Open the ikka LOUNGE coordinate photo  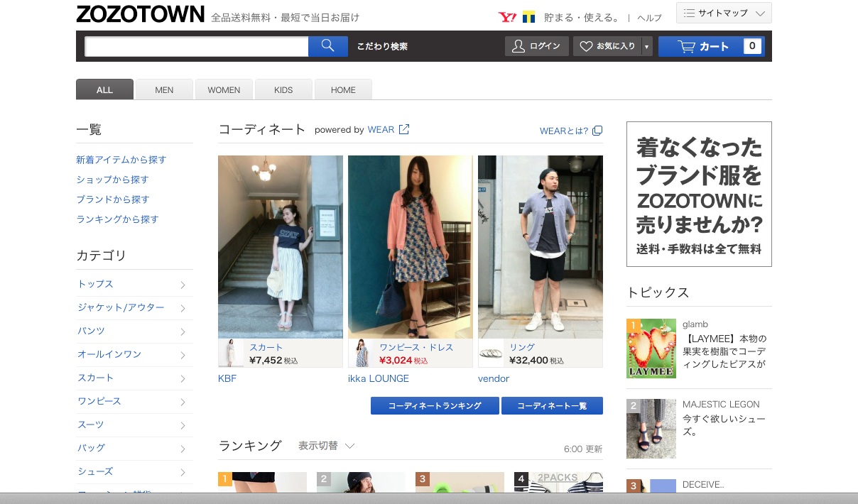pos(411,247)
